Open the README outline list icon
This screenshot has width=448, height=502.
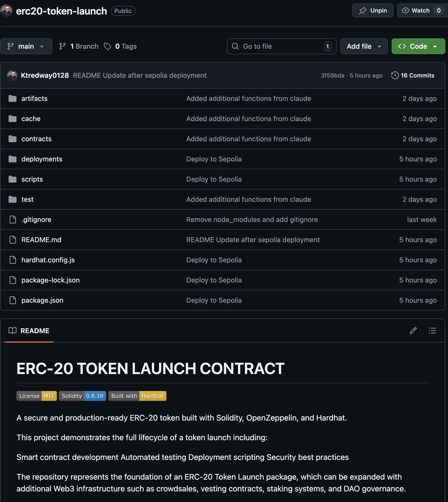pyautogui.click(x=432, y=330)
